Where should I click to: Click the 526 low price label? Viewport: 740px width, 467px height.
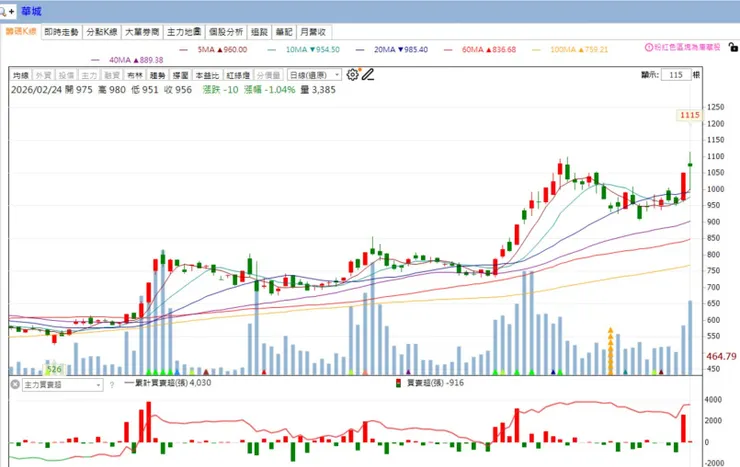pyautogui.click(x=54, y=370)
